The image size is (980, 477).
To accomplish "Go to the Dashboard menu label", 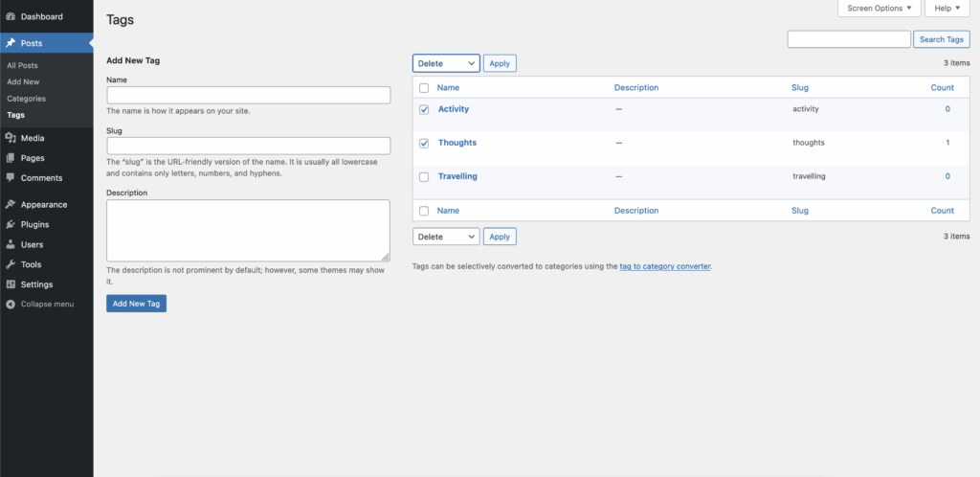I will 42,16.
